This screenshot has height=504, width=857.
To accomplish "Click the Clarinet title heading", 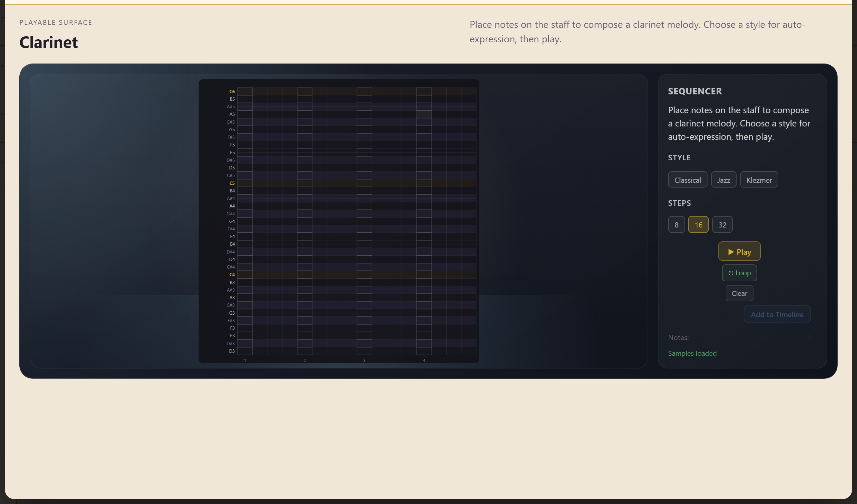I will tap(49, 42).
